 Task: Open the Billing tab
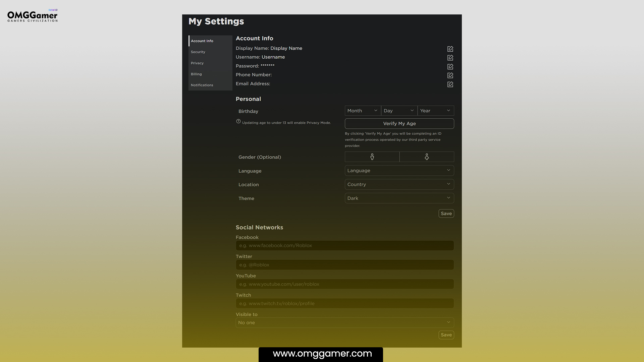210,74
